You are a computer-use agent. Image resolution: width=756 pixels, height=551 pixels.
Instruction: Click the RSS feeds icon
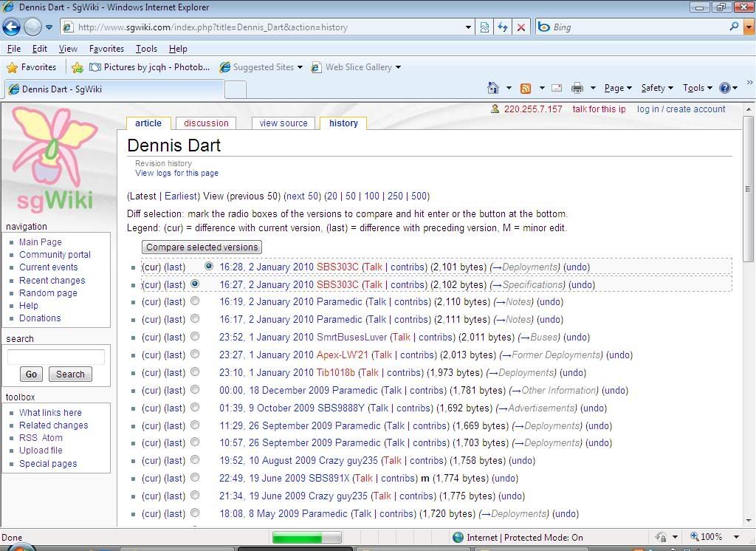click(x=526, y=88)
